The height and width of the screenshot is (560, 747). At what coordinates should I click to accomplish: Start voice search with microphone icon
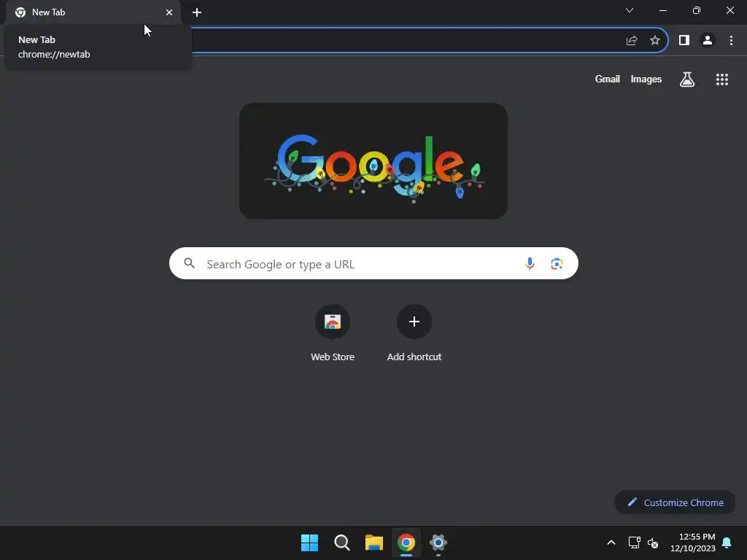tap(530, 263)
